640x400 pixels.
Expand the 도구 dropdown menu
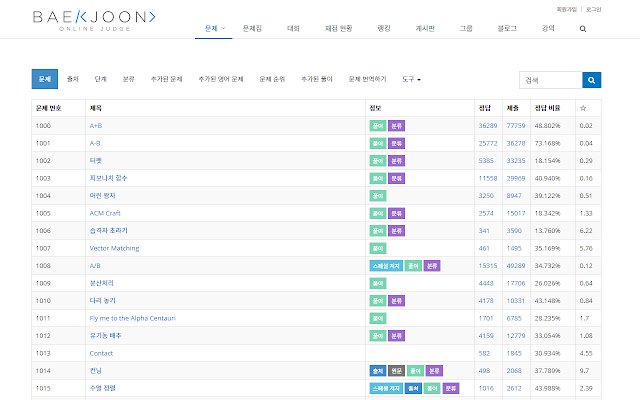(x=411, y=79)
